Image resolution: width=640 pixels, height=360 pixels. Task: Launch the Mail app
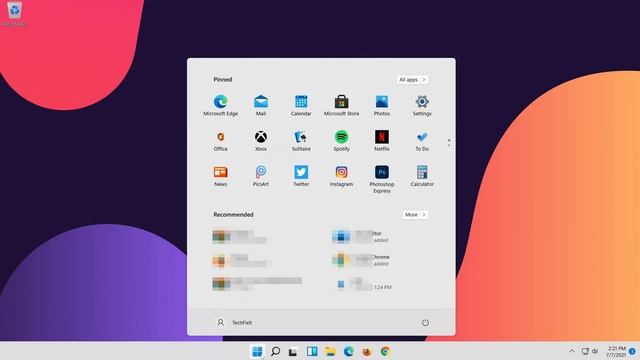[261, 105]
